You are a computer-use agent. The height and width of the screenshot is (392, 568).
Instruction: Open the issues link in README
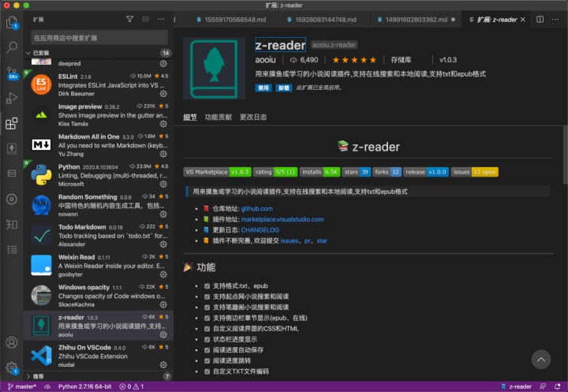click(x=289, y=241)
